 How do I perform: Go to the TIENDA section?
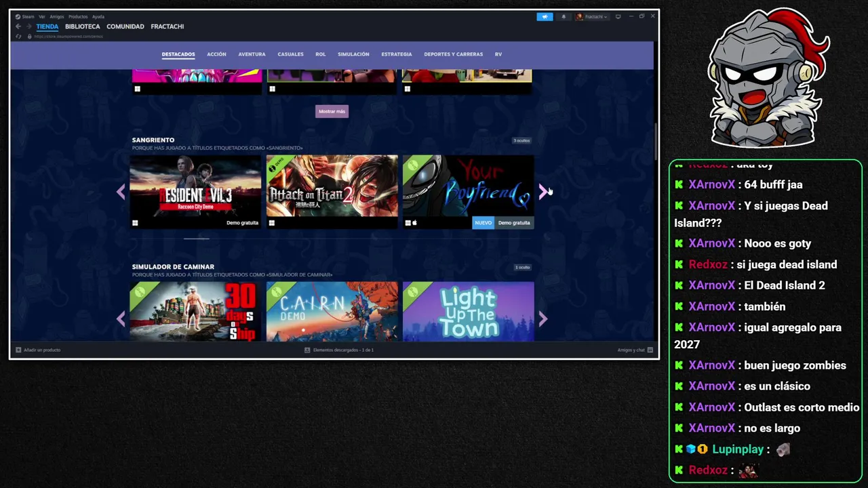pos(47,26)
